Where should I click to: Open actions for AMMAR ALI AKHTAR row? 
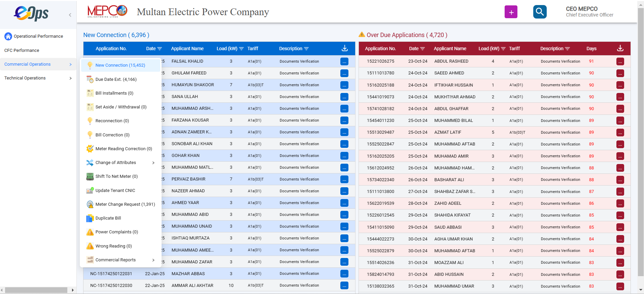(344, 286)
